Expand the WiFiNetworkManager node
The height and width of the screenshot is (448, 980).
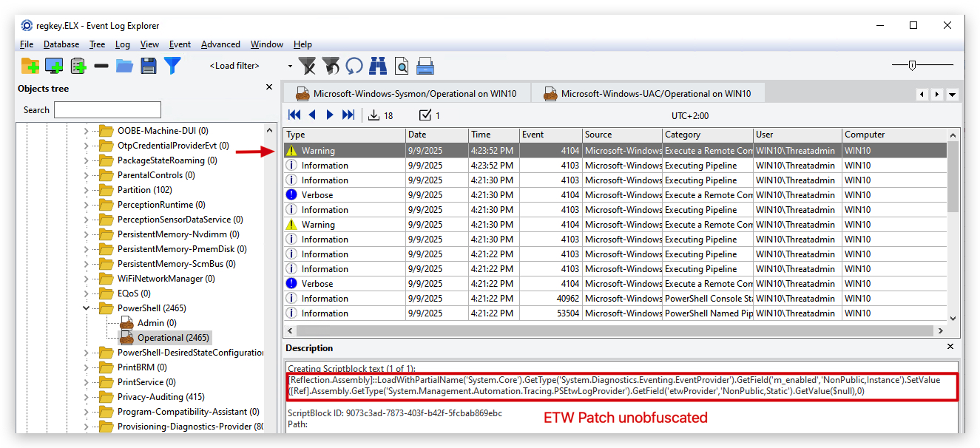(86, 279)
